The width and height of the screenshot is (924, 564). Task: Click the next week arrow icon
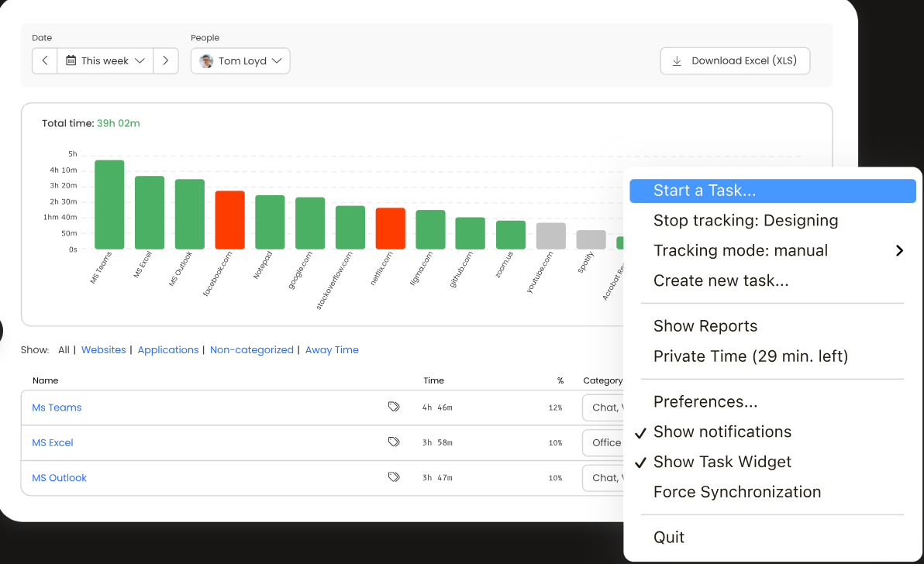pos(166,60)
